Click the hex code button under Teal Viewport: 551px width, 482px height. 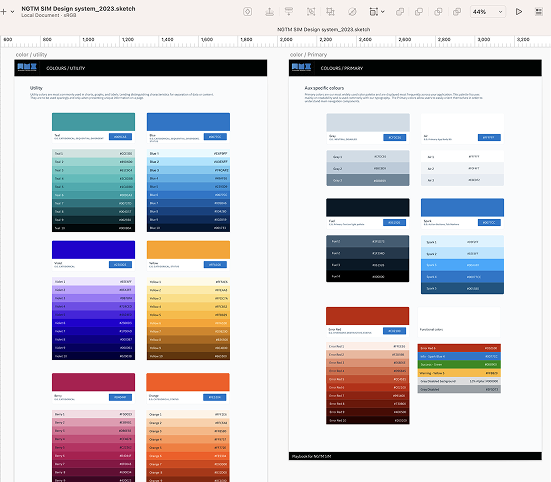tap(120, 137)
